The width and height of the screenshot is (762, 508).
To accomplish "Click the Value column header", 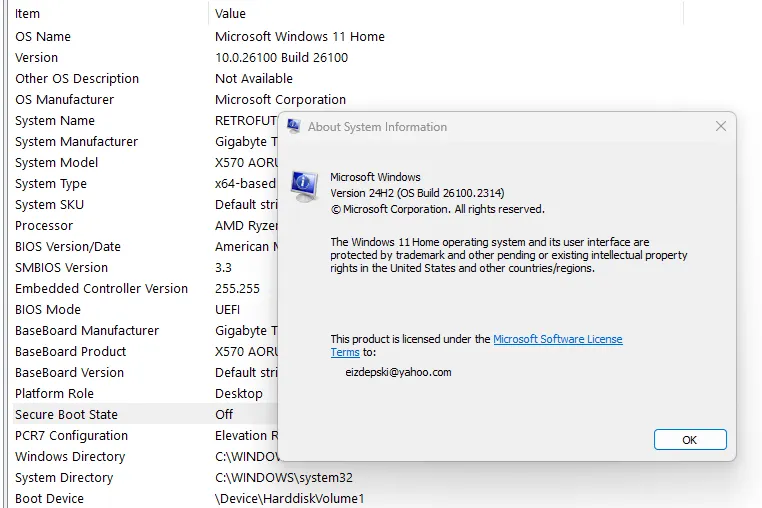I will coord(230,14).
